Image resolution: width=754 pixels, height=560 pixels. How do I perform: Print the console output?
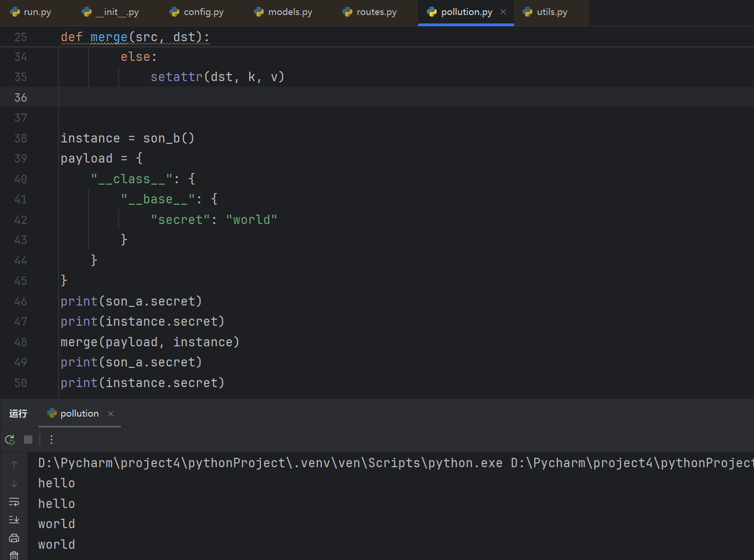click(x=14, y=538)
